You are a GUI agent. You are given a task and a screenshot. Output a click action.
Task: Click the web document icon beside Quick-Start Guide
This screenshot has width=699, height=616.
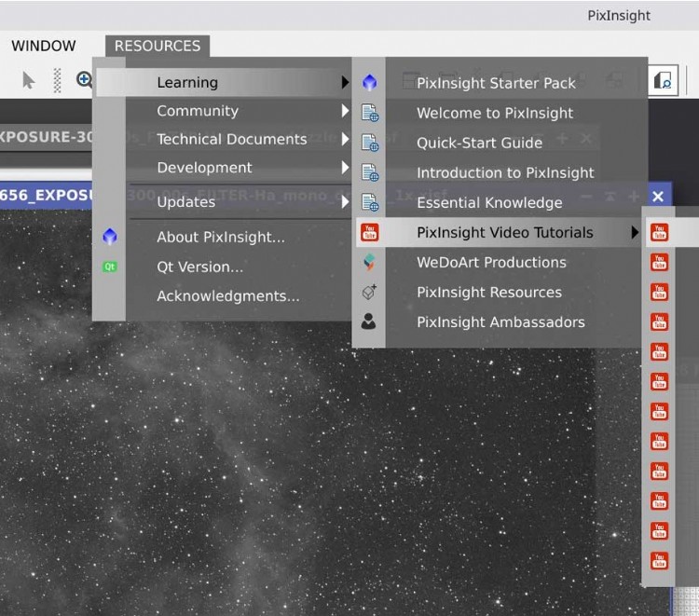point(370,143)
